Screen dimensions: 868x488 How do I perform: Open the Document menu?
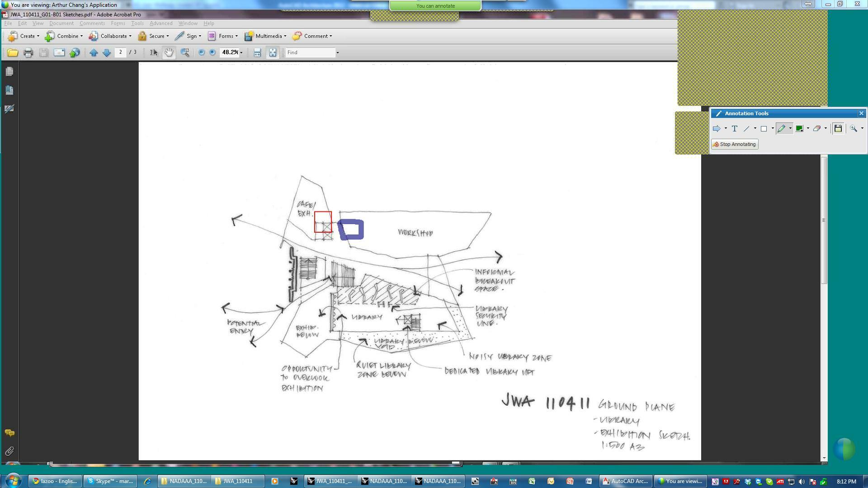tap(61, 23)
